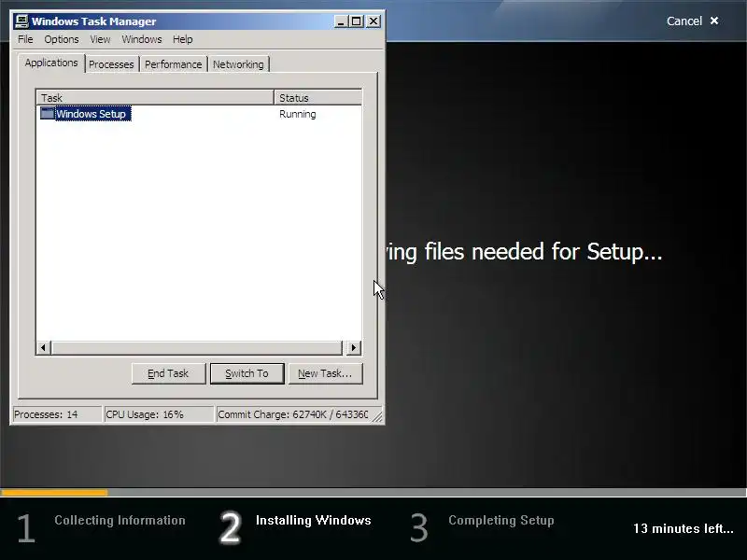Switch to the Processes tab
This screenshot has height=560, width=747.
point(111,64)
